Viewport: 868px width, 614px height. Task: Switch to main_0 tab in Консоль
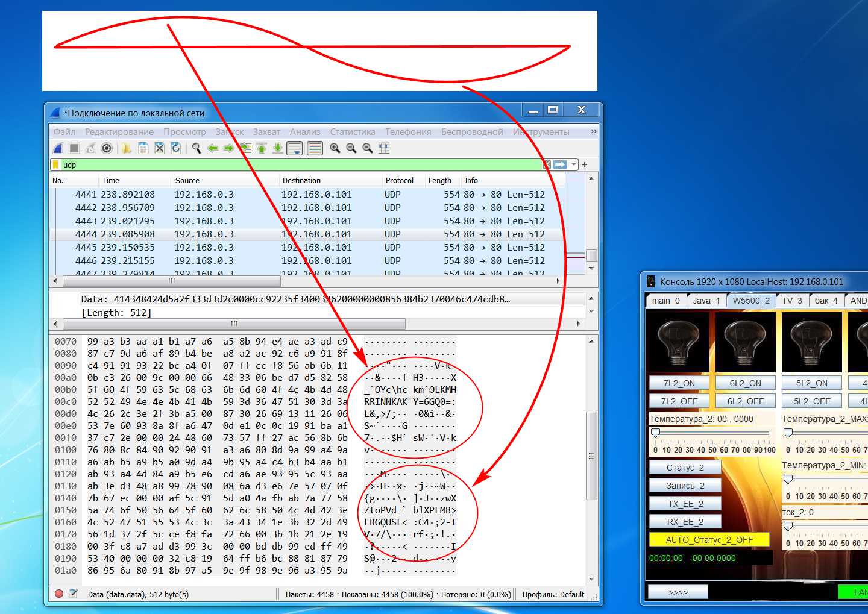[666, 300]
